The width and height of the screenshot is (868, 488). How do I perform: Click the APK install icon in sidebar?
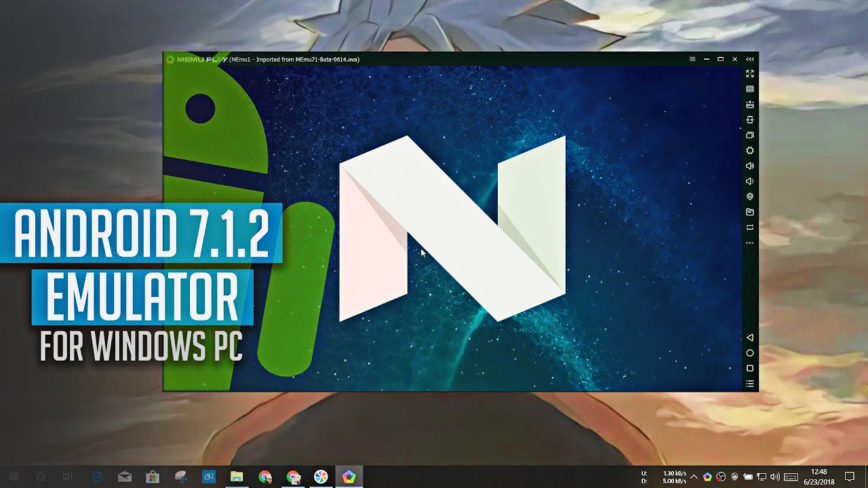[x=750, y=104]
